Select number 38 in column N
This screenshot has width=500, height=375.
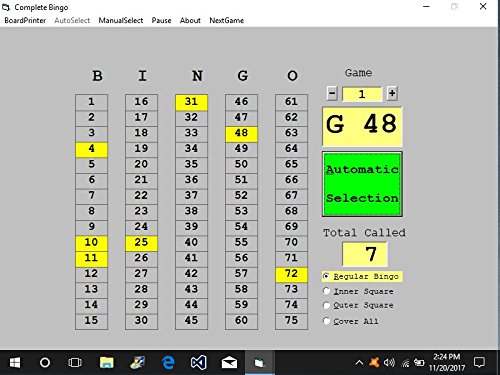click(x=191, y=212)
